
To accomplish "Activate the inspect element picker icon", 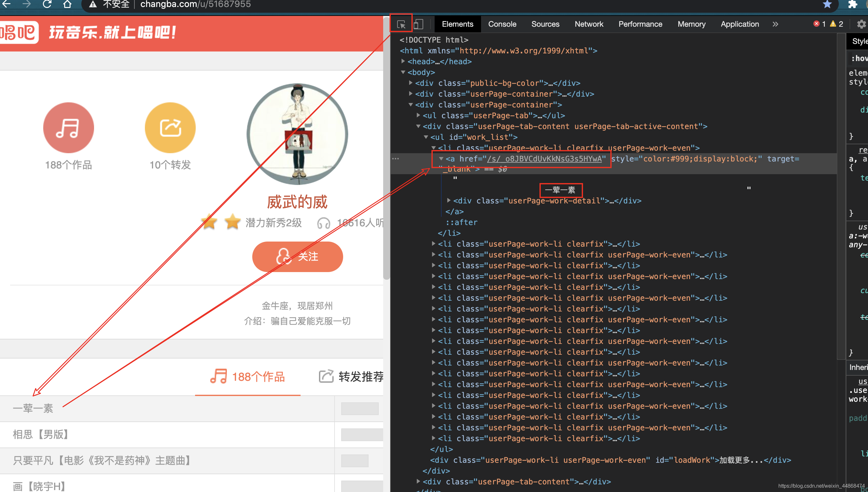I will coord(401,24).
